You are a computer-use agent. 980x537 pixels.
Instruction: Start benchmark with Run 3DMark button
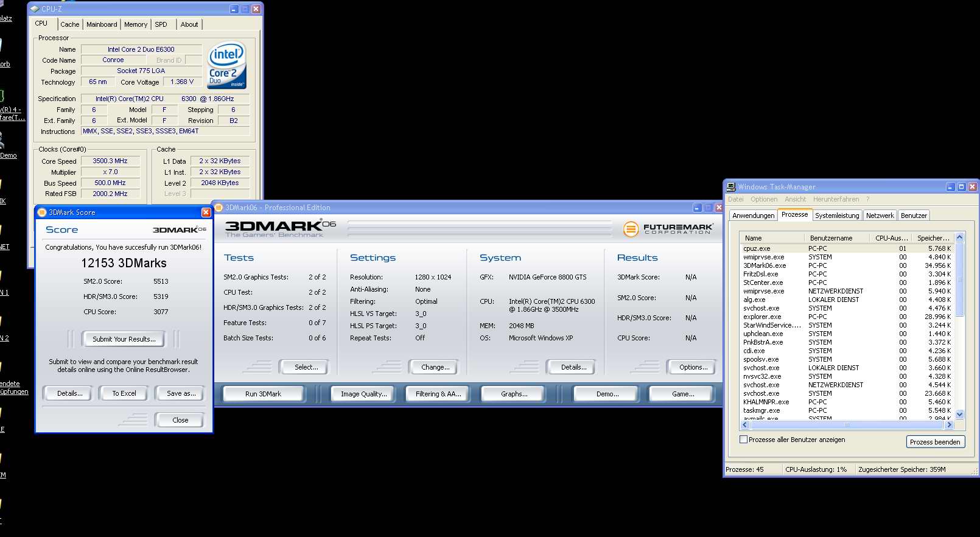click(x=263, y=394)
